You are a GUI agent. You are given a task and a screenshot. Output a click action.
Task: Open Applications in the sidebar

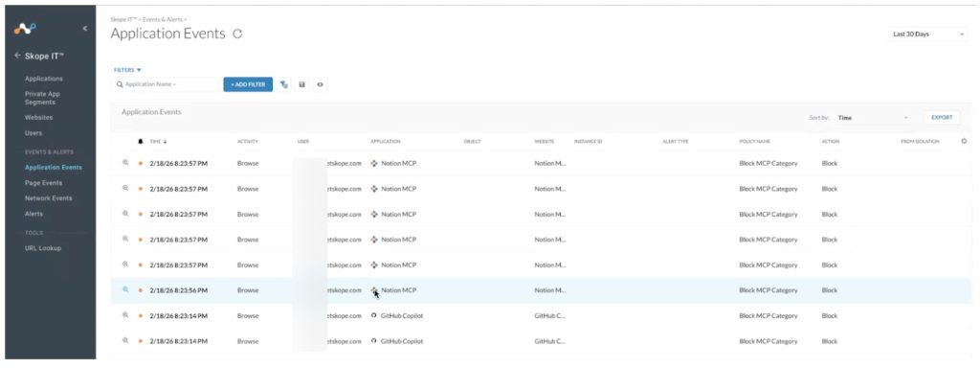pos(44,79)
